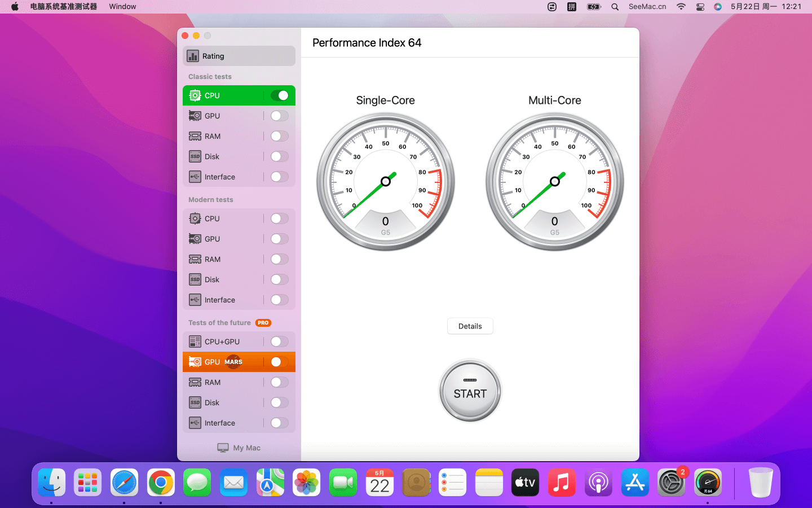Click the Single-Core gauge dial
Image resolution: width=812 pixels, height=508 pixels.
386,181
